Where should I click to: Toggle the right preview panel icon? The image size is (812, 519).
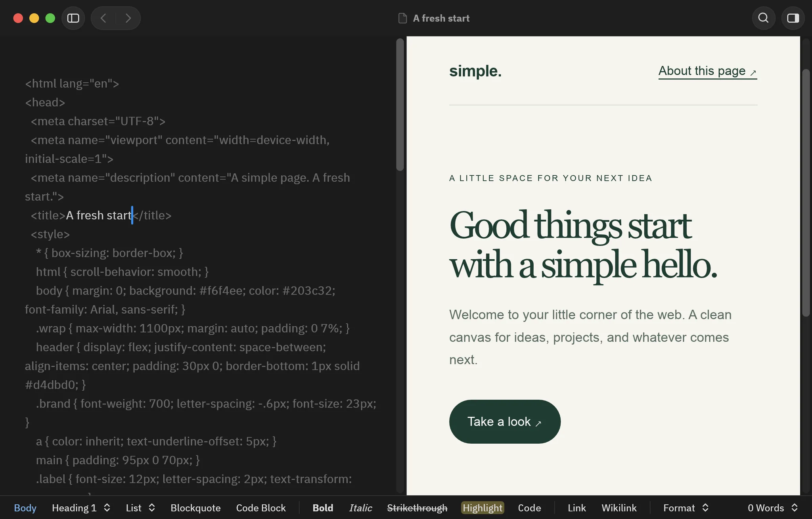click(x=793, y=18)
